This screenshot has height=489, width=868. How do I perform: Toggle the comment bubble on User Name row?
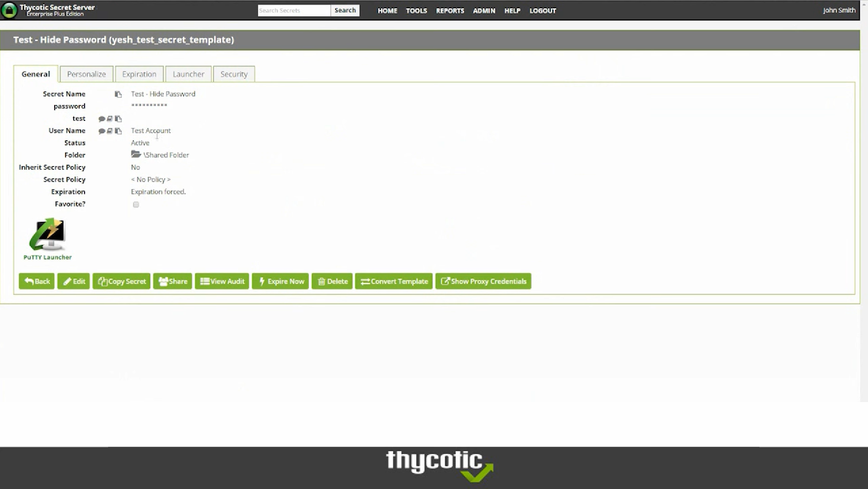[102, 131]
